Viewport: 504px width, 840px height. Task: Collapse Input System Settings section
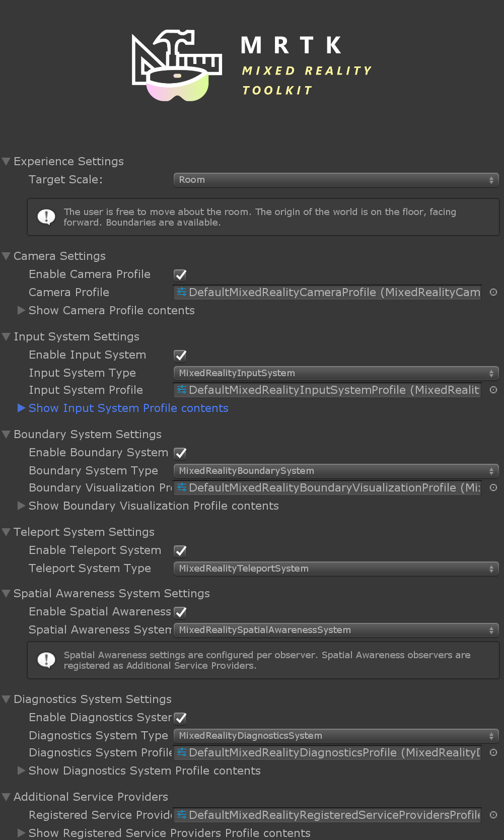7,337
